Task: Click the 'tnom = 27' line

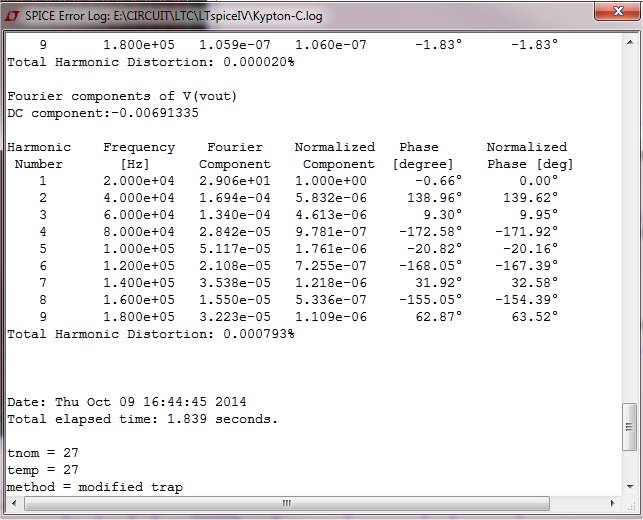Action: [43, 453]
